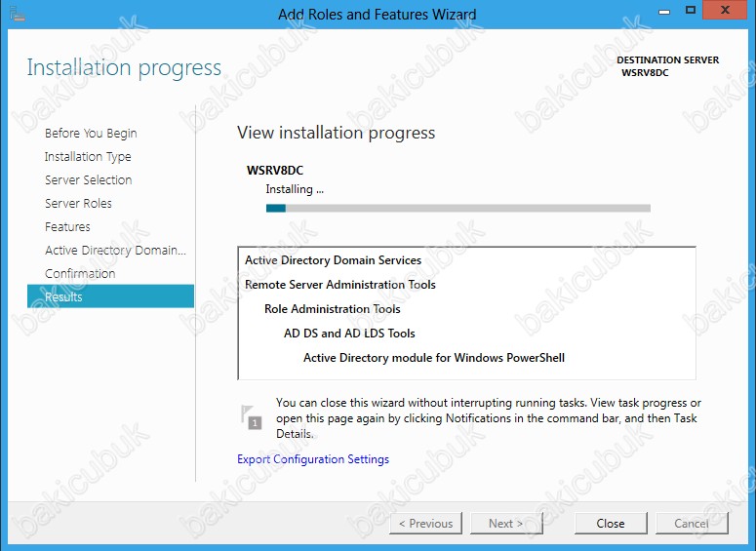This screenshot has width=756, height=551.
Task: Click the installation progress bar
Action: coord(458,208)
